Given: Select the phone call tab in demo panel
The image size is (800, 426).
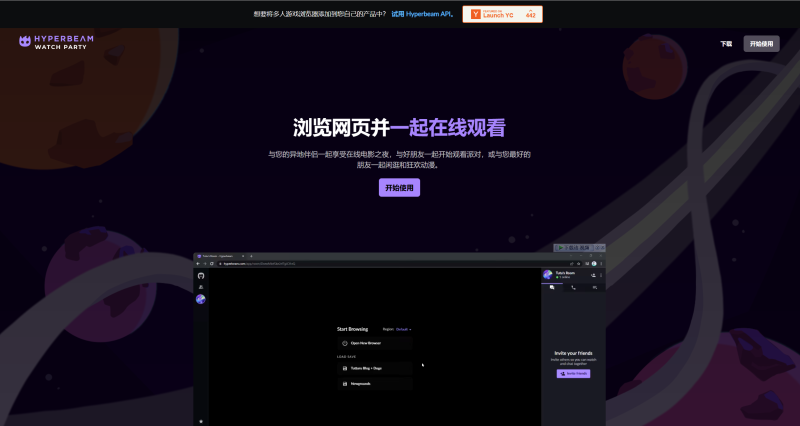Looking at the screenshot, I should [x=573, y=288].
